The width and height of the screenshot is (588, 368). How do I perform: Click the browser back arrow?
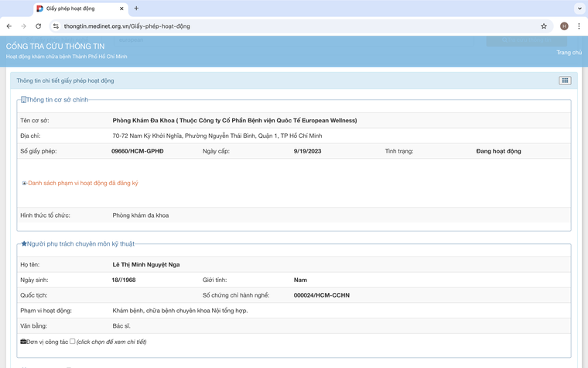[9, 26]
